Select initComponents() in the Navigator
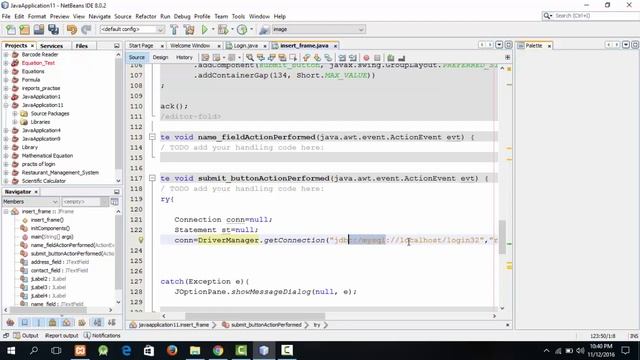The width and height of the screenshot is (640, 360). 50,228
